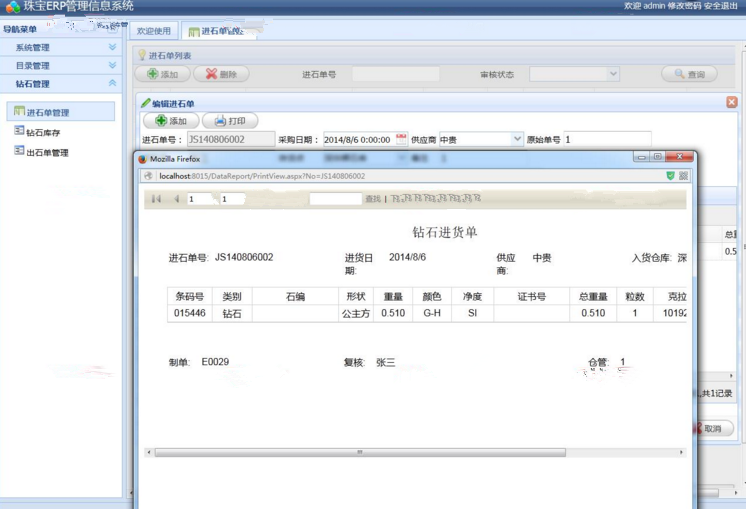Click the 打印 print button
Viewport: 746px width, 509px height.
(229, 121)
